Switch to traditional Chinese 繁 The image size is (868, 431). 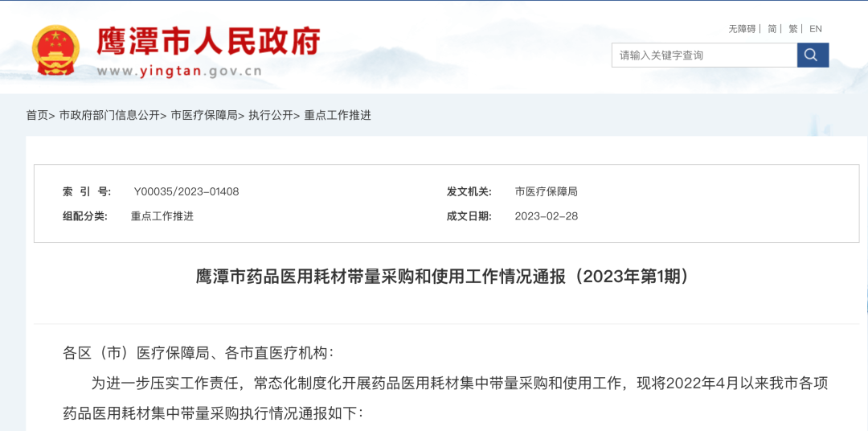point(792,29)
